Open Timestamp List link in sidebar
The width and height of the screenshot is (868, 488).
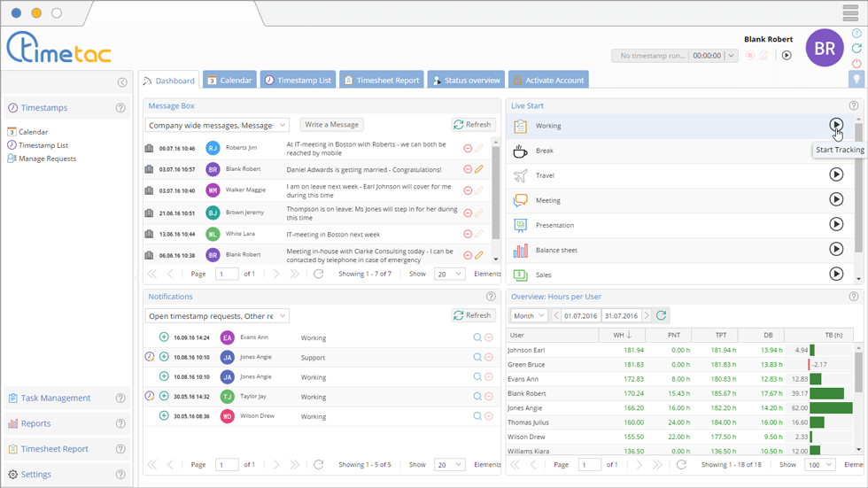click(37, 145)
